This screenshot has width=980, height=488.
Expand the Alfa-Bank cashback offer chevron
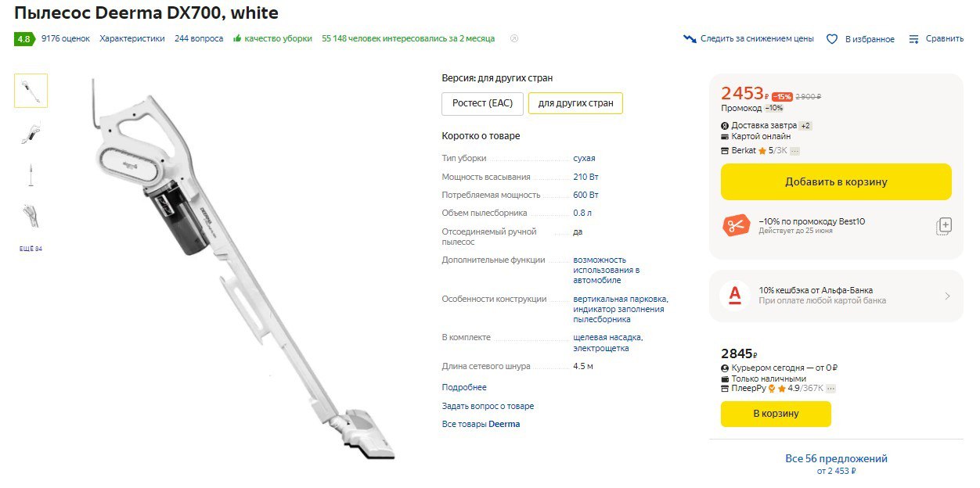(947, 296)
